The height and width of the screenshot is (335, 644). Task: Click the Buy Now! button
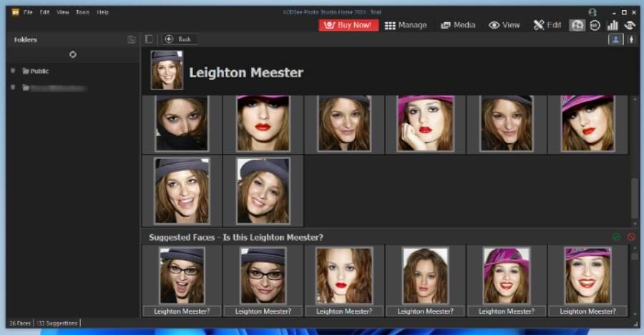[x=349, y=25]
